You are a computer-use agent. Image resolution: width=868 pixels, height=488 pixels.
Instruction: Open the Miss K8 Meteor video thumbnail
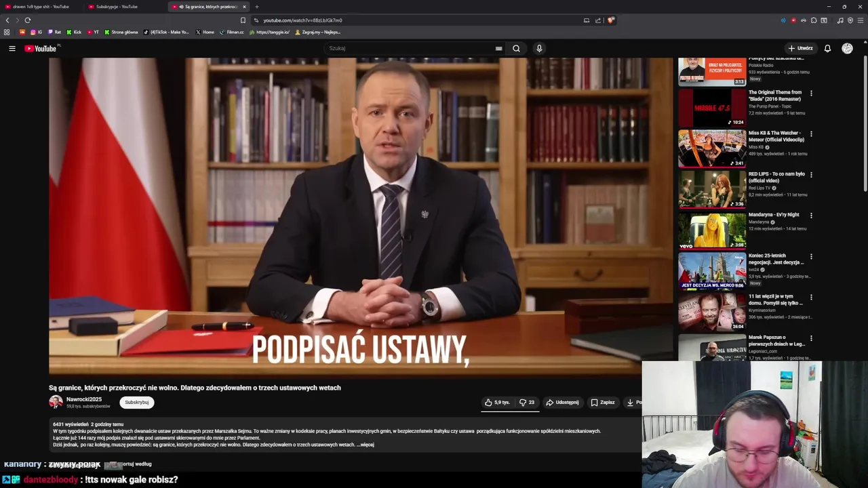pyautogui.click(x=712, y=148)
